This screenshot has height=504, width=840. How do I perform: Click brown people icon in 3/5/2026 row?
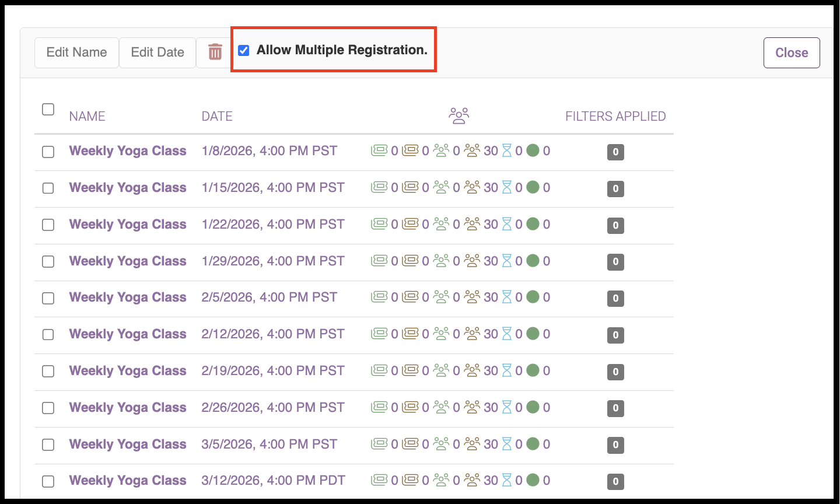pos(472,444)
